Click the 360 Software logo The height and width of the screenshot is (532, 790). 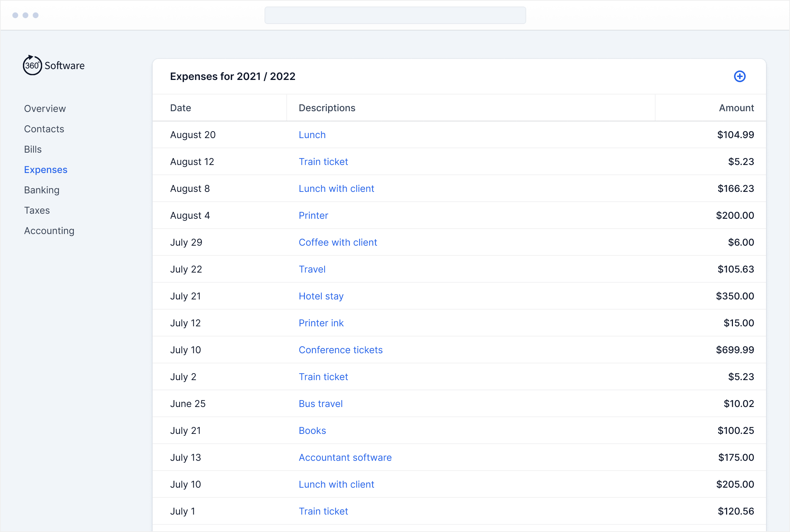(x=54, y=65)
